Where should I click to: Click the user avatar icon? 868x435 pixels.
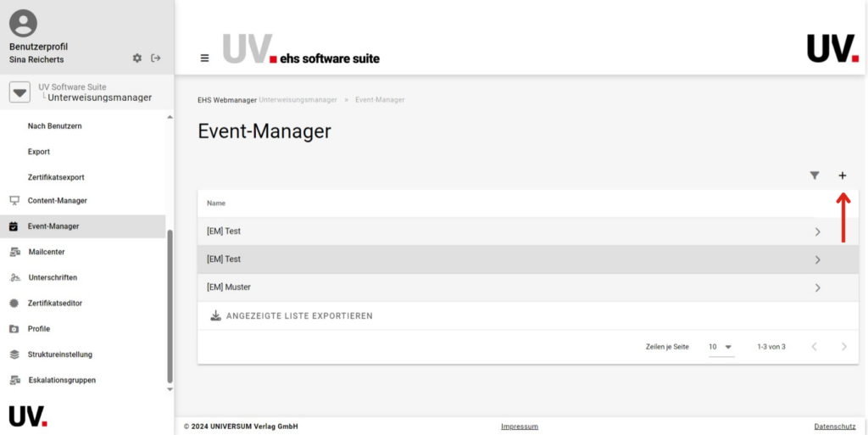point(23,24)
